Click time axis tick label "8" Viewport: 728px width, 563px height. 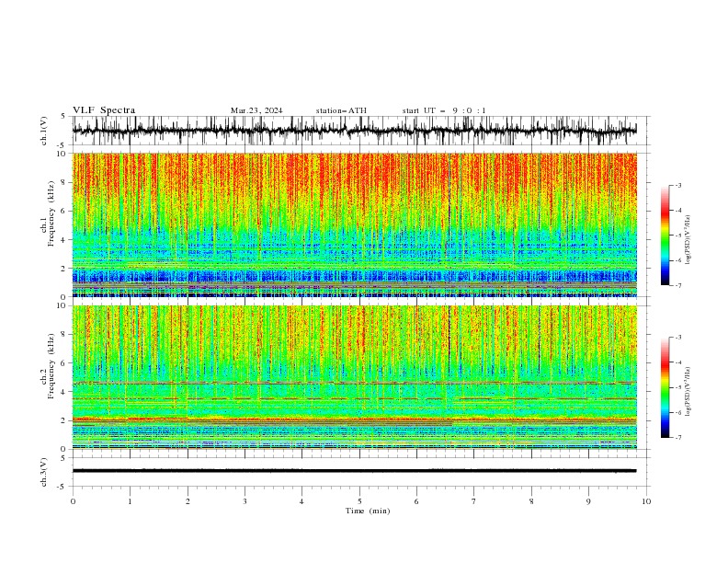coord(531,501)
